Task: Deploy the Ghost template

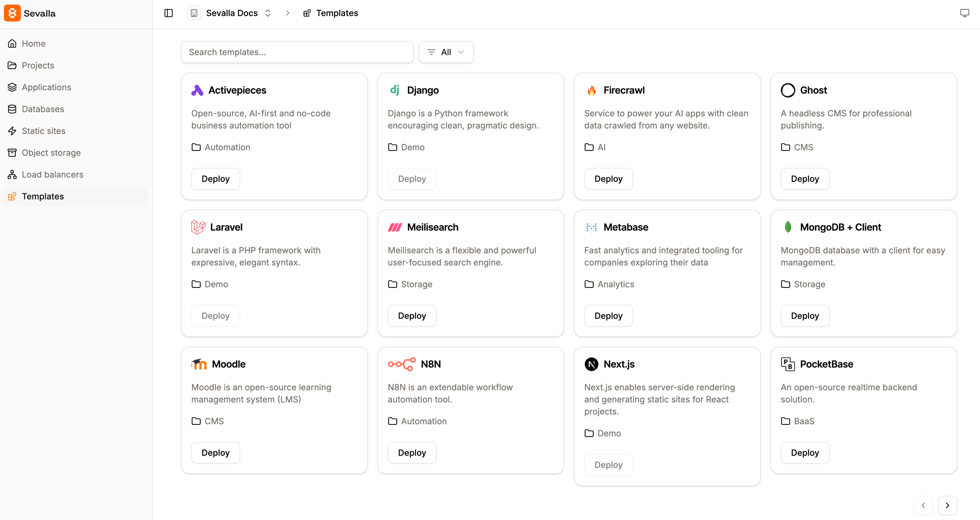Action: point(805,179)
